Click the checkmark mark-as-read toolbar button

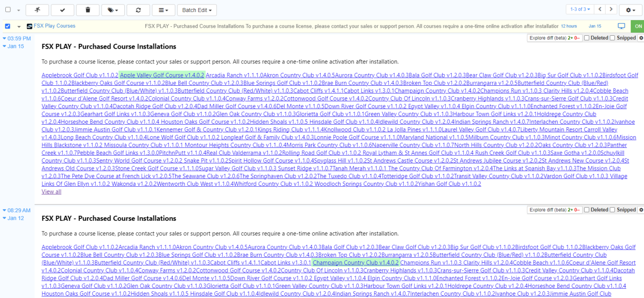point(63,10)
